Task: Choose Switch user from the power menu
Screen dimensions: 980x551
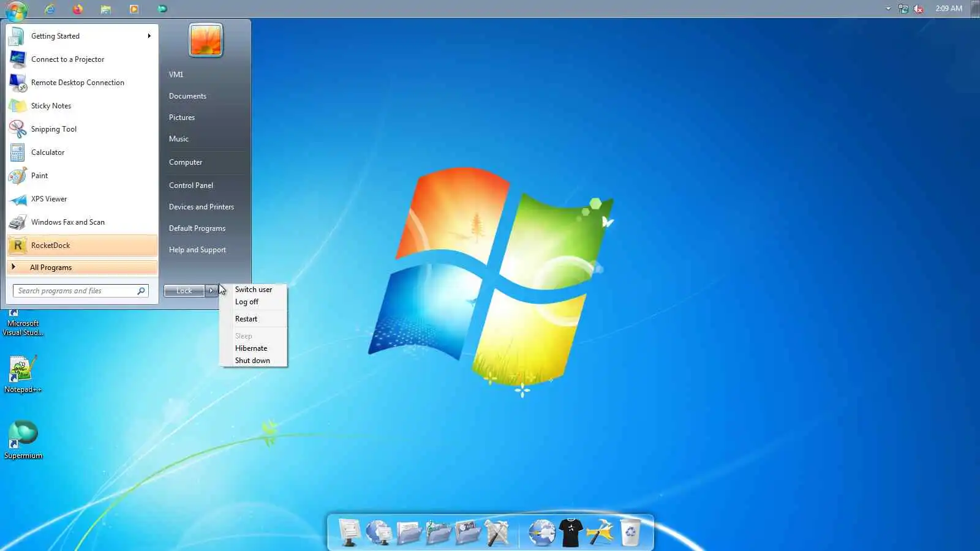Action: pos(254,290)
